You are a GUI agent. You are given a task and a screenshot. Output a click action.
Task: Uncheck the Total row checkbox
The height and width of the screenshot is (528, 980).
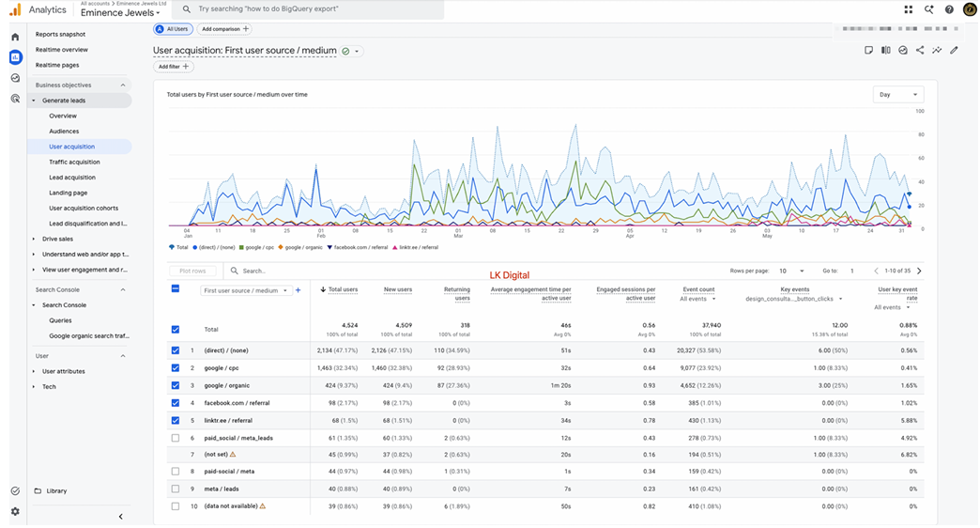point(175,330)
